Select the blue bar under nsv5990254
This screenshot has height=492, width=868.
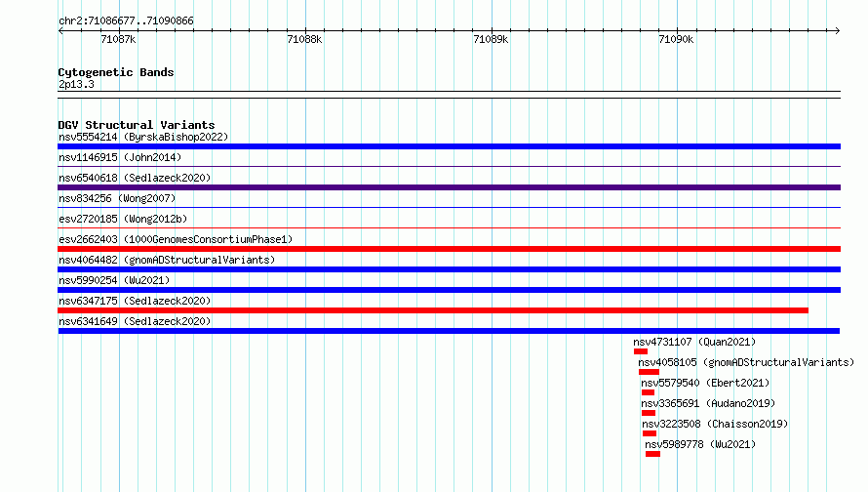pyautogui.click(x=449, y=290)
